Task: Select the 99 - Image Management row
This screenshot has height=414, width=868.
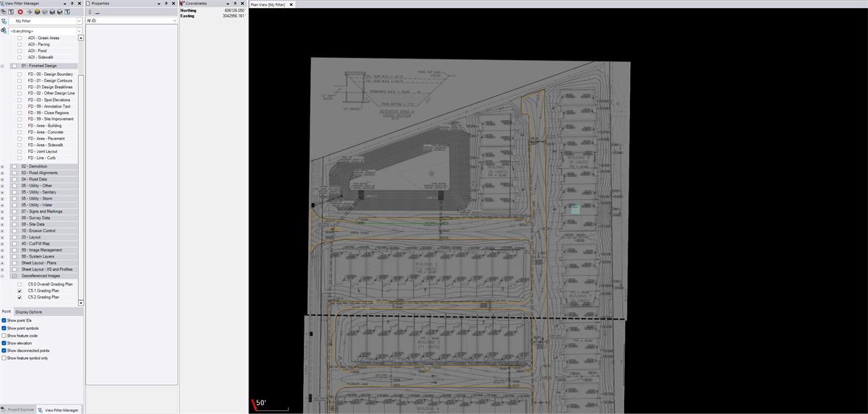Action: click(42, 250)
